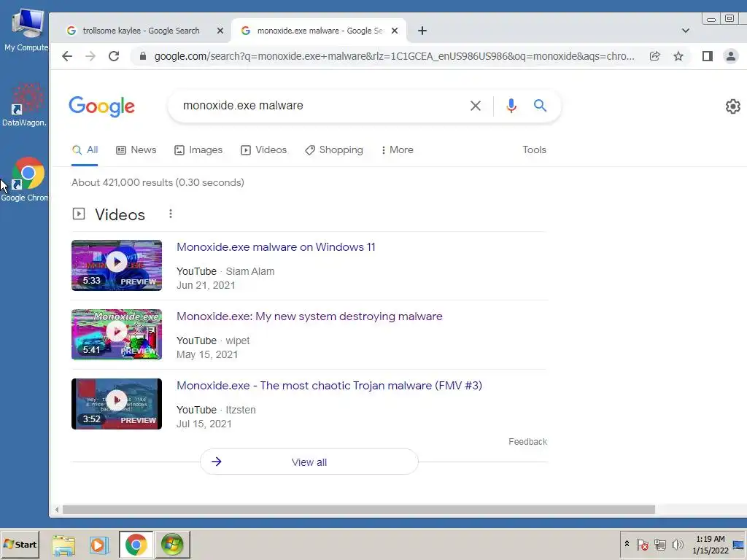Image resolution: width=747 pixels, height=560 pixels.
Task: Click the View all videos button
Action: tap(309, 462)
